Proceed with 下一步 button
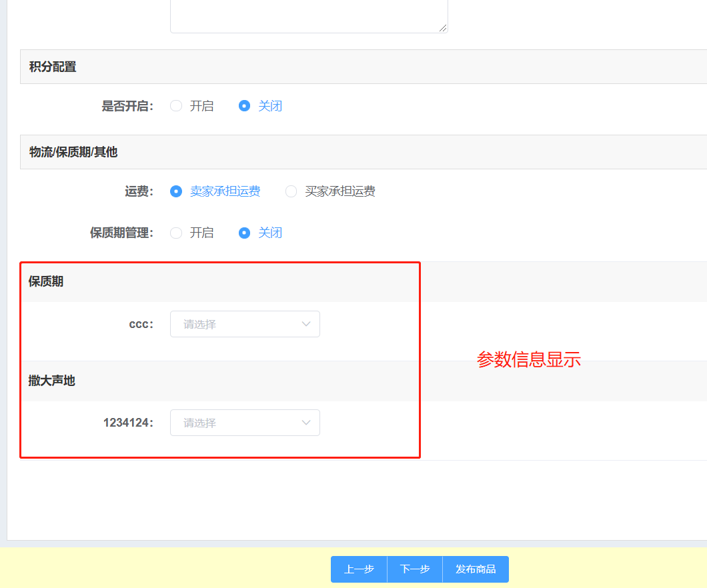The image size is (707, 588). coord(415,569)
